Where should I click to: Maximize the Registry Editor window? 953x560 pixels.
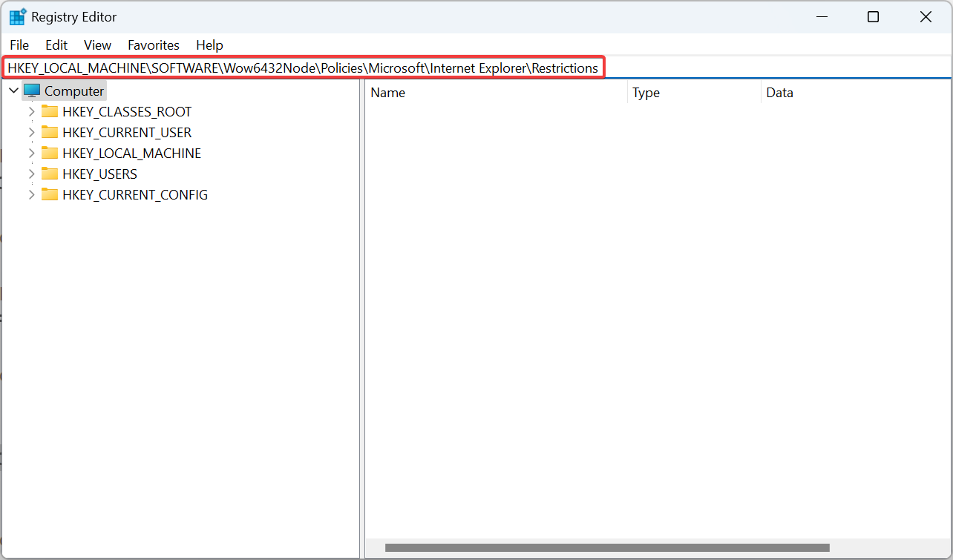coord(874,17)
